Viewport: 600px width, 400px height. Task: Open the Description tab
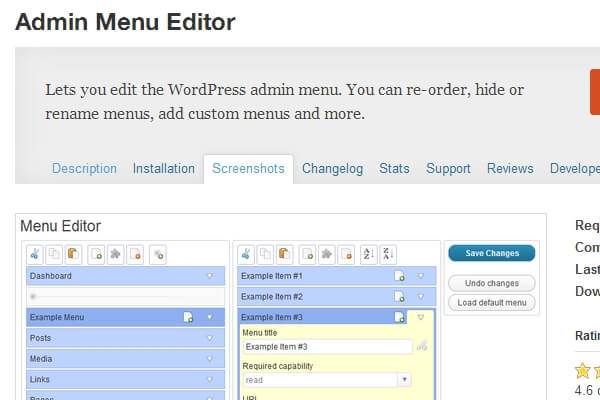[x=84, y=169]
